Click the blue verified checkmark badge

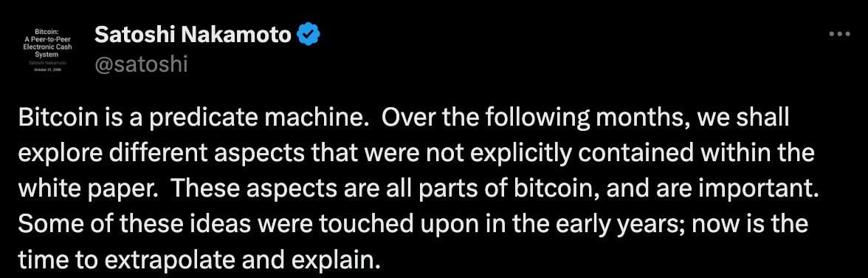309,35
